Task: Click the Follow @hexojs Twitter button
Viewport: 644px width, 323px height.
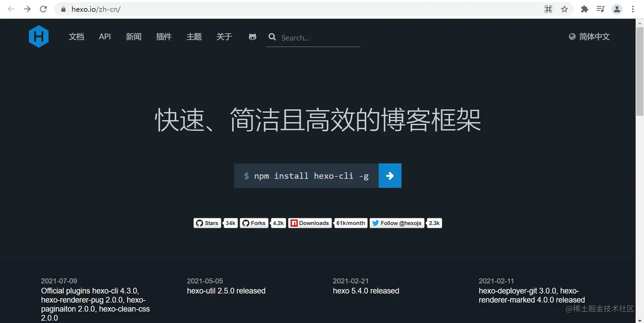Action: coord(397,223)
